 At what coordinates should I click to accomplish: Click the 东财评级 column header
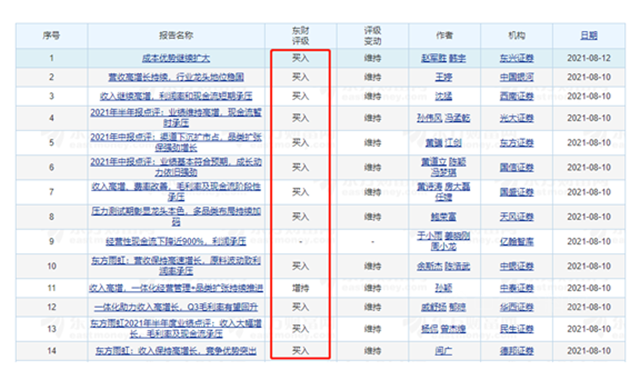pos(301,35)
